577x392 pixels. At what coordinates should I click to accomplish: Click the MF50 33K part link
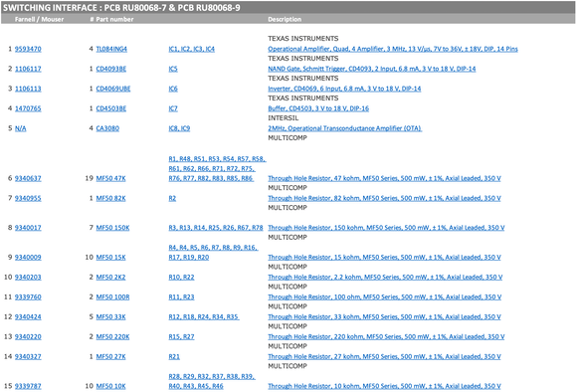[110, 317]
